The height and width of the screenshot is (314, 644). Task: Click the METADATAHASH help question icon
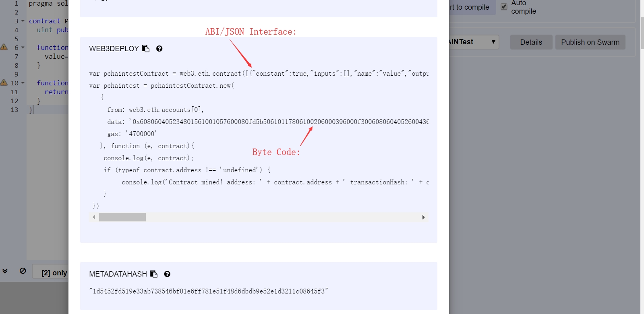click(x=167, y=274)
